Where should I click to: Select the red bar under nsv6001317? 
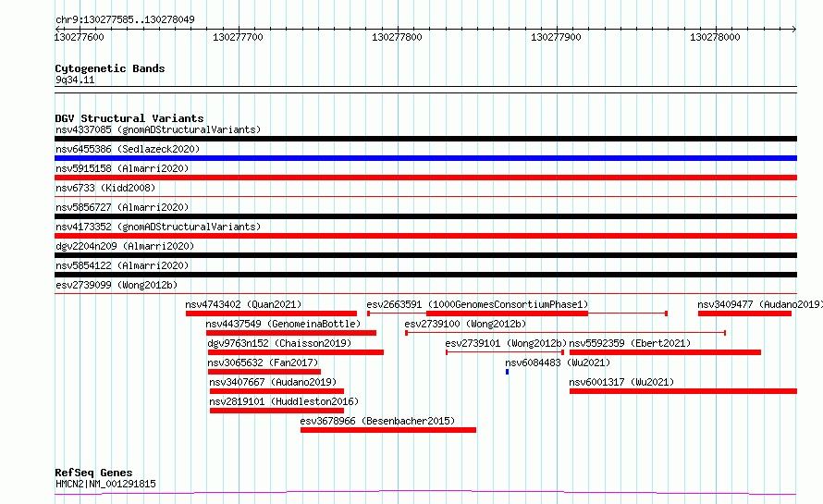point(683,391)
